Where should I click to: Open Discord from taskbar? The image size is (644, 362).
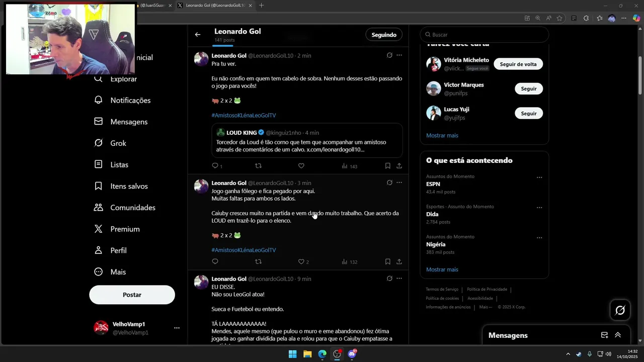tap(352, 354)
